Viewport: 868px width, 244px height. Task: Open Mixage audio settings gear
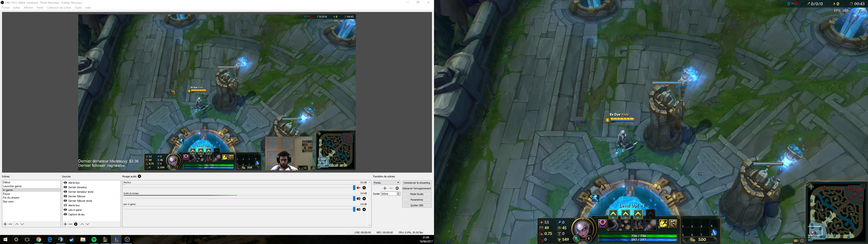coord(139,176)
